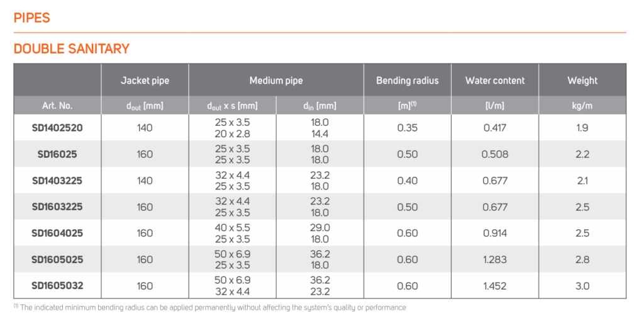The image size is (644, 321).
Task: Select article number SD16025
Action: pyautogui.click(x=57, y=154)
